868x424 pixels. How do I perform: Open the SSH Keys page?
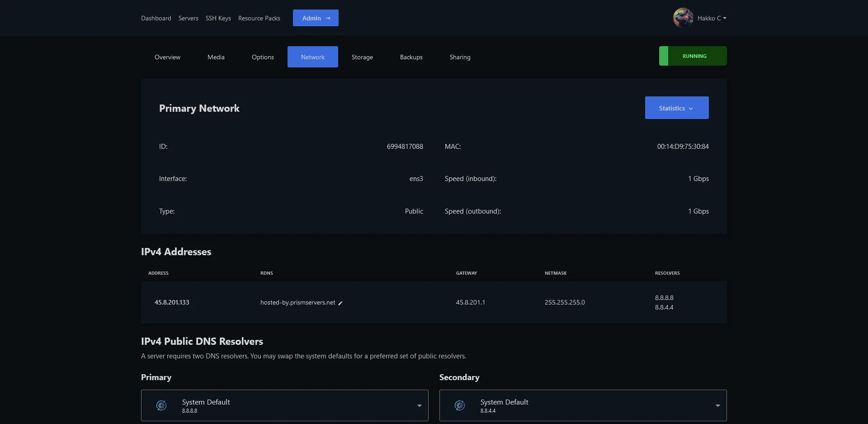click(x=218, y=18)
